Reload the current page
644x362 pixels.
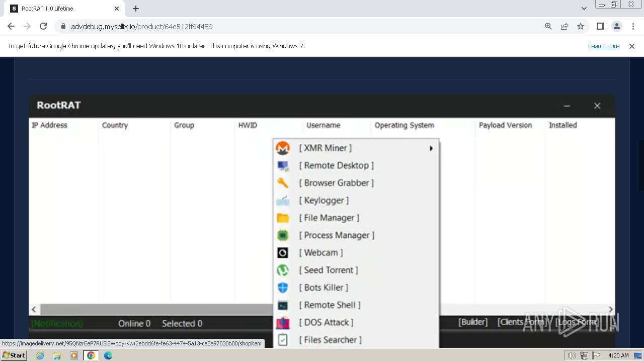click(x=43, y=26)
